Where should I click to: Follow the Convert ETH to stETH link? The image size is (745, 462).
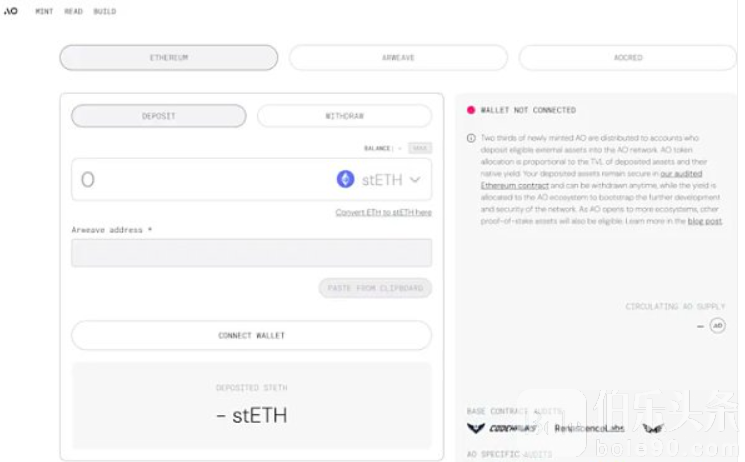[383, 212]
